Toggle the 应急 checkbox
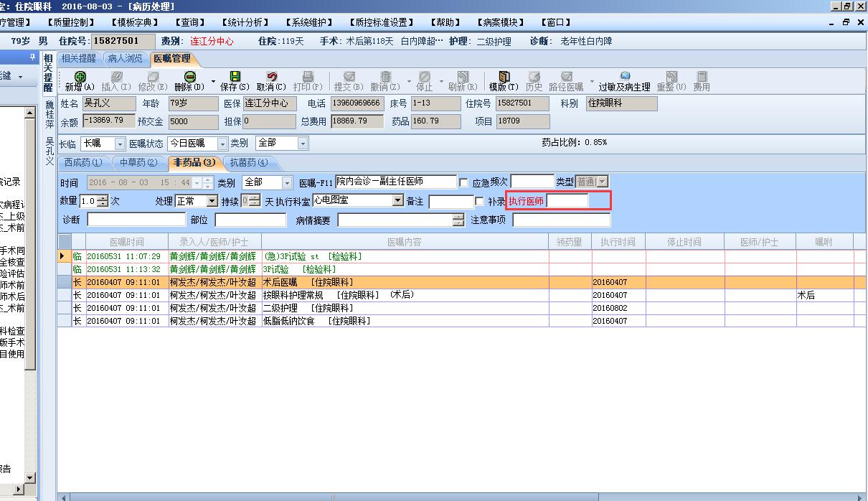 point(463,182)
